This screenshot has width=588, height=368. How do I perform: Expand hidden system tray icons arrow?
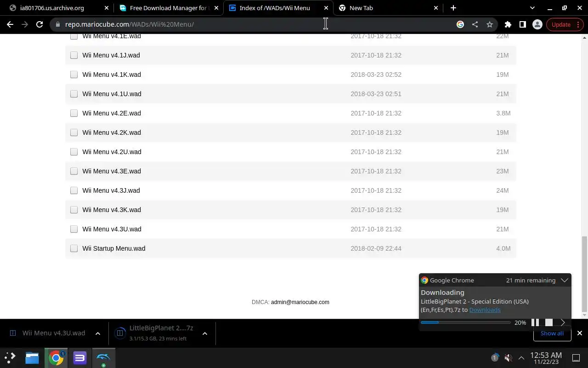tap(521, 357)
